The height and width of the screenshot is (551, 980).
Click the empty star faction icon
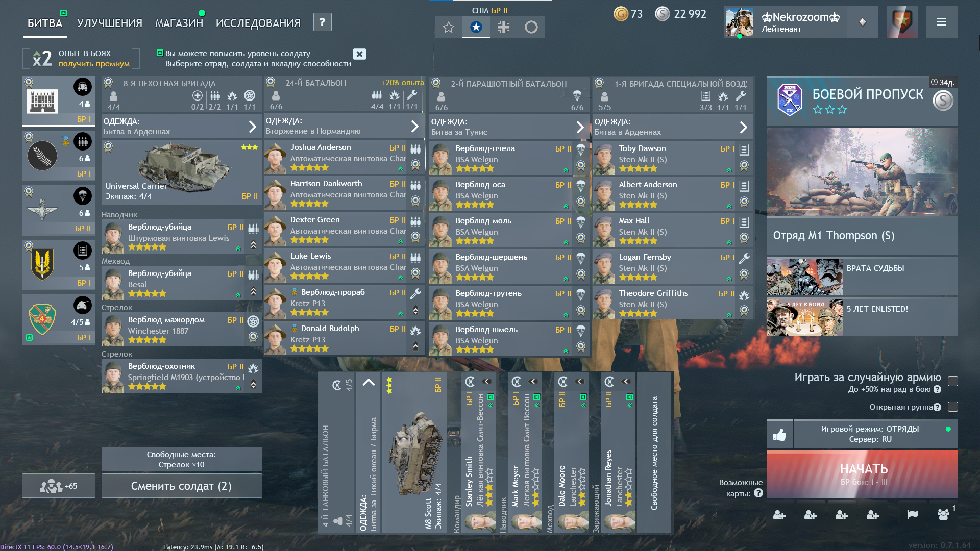[448, 27]
